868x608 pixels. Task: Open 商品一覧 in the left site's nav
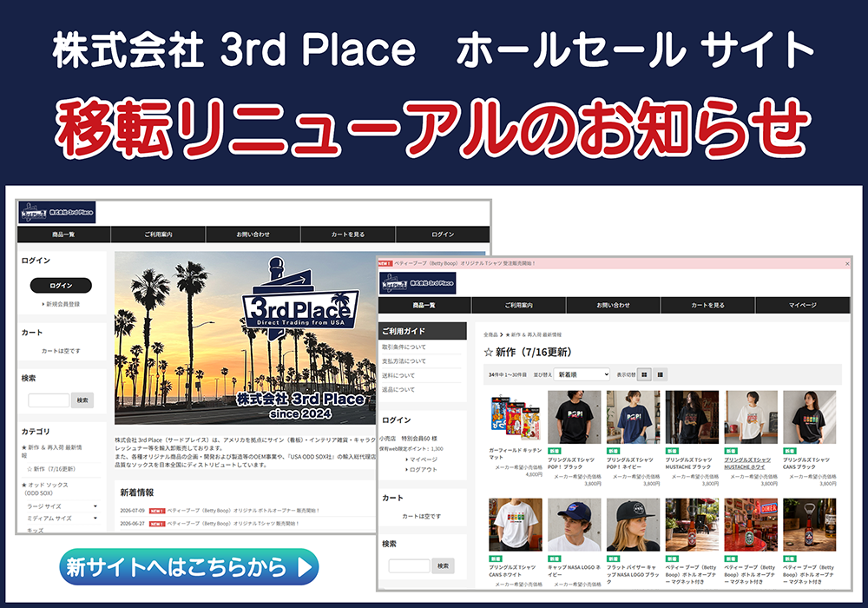63,235
